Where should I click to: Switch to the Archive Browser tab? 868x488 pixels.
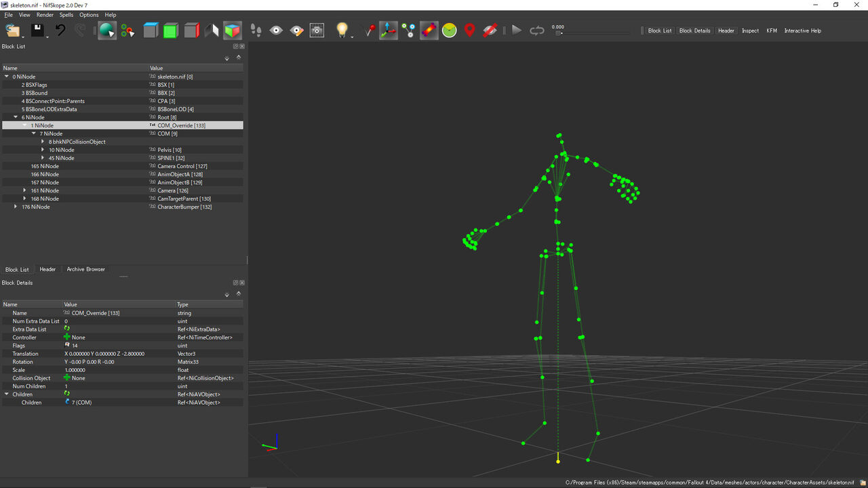86,269
